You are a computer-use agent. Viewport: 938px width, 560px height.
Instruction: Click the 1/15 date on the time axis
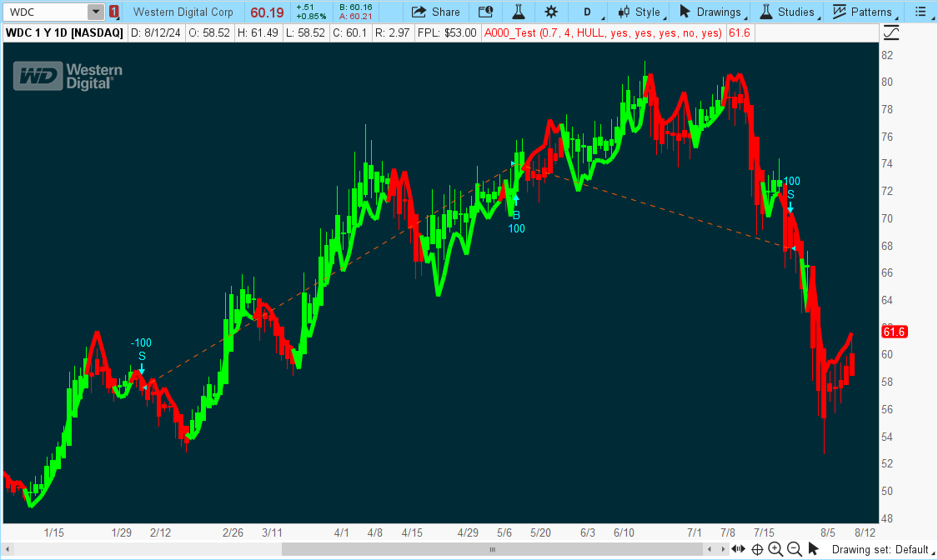point(54,532)
